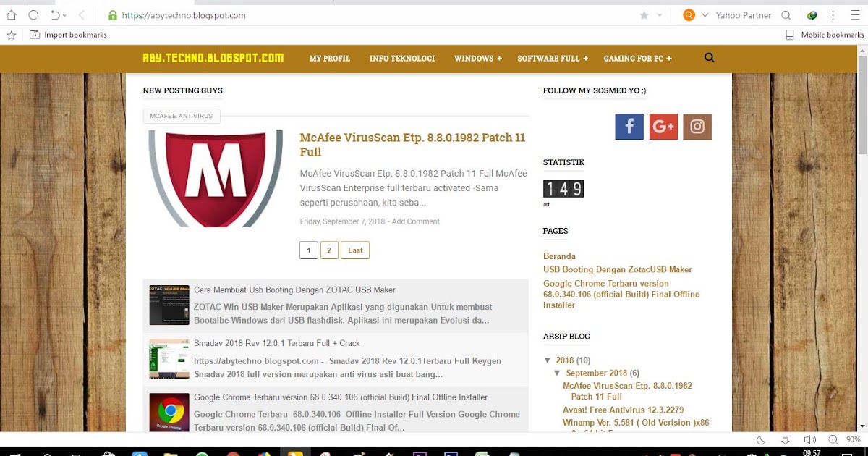Click the page vertical scrollbar
868x456 pixels.
click(861, 239)
